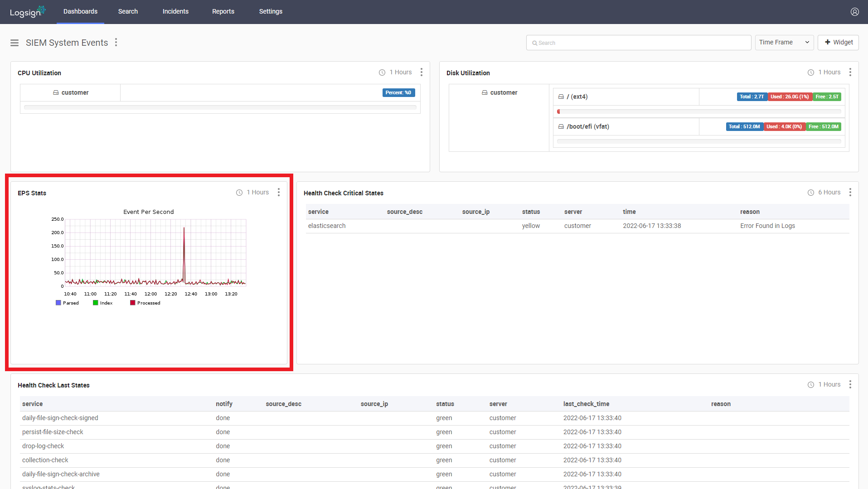
Task: Sort Last States by last_check_time column
Action: point(586,404)
